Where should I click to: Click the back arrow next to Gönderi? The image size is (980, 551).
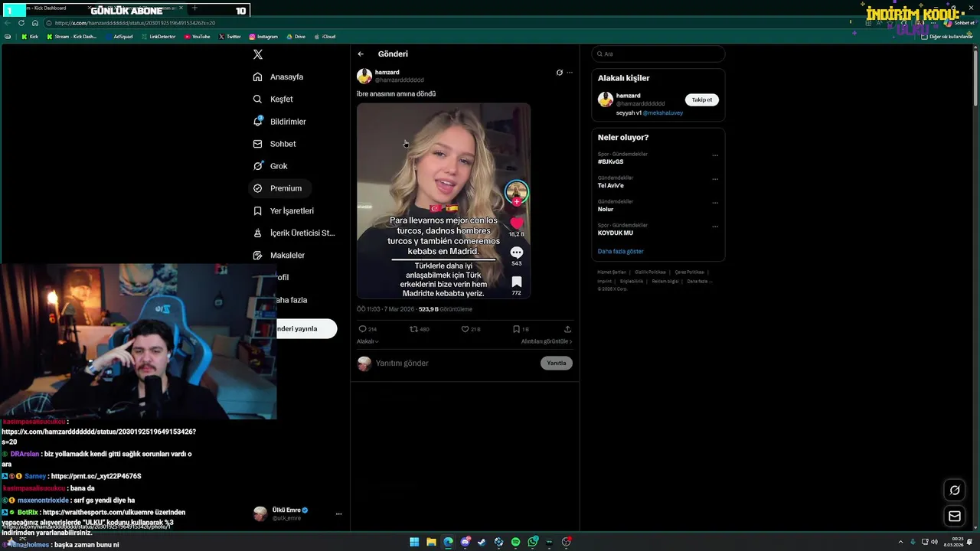(361, 54)
